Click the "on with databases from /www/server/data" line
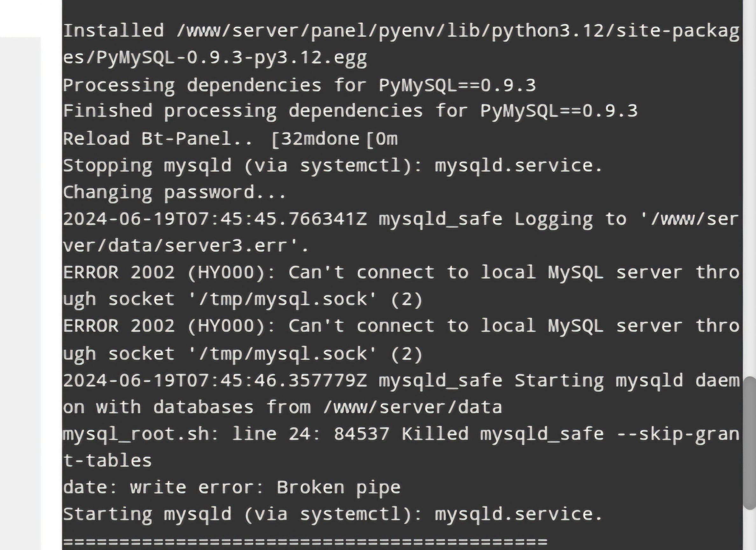Image resolution: width=756 pixels, height=550 pixels. 282,407
